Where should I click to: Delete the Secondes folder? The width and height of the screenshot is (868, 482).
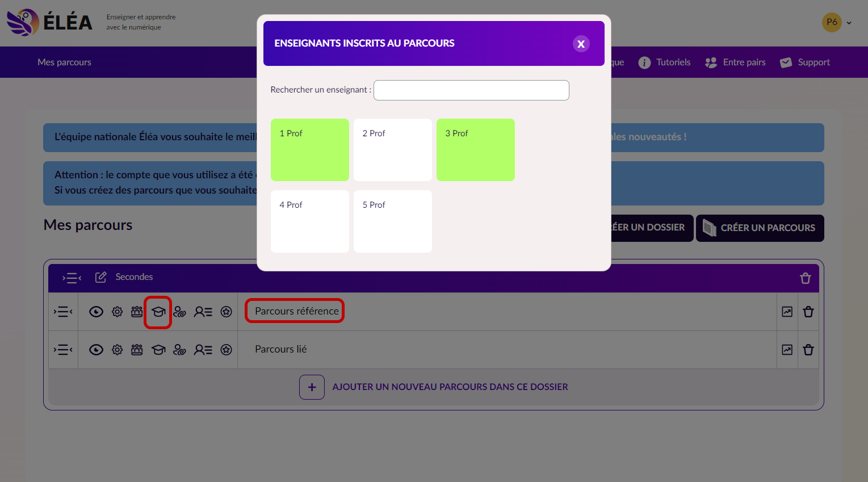click(805, 278)
